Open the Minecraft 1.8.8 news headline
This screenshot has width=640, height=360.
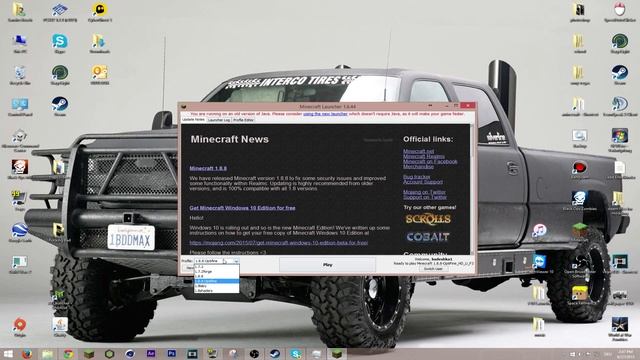pos(208,168)
